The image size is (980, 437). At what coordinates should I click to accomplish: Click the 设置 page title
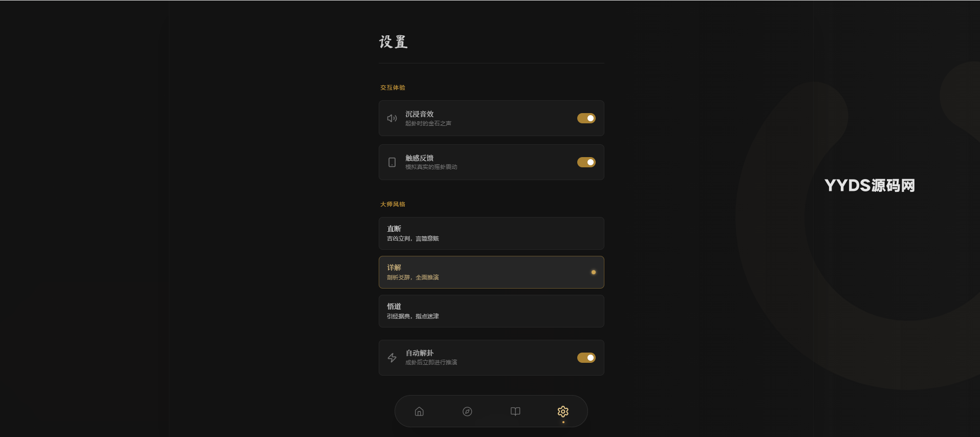(x=394, y=42)
